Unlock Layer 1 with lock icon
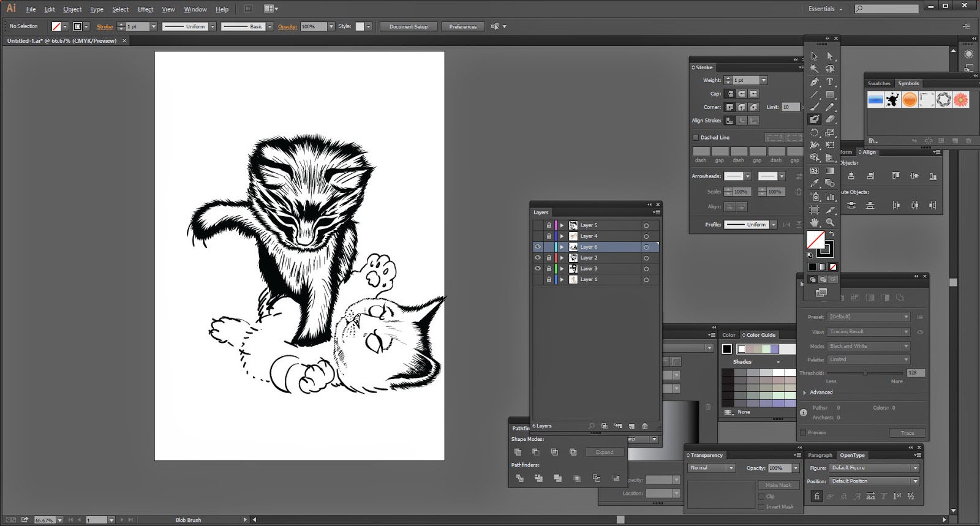This screenshot has height=526, width=980. 549,279
